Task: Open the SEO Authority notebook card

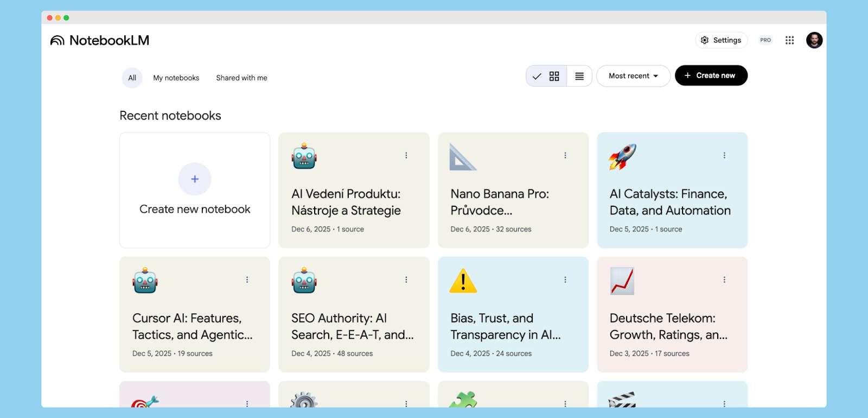Action: (353, 326)
